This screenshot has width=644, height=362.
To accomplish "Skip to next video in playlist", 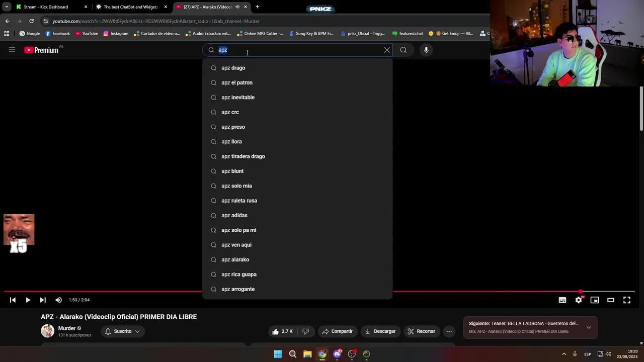I will [x=43, y=300].
